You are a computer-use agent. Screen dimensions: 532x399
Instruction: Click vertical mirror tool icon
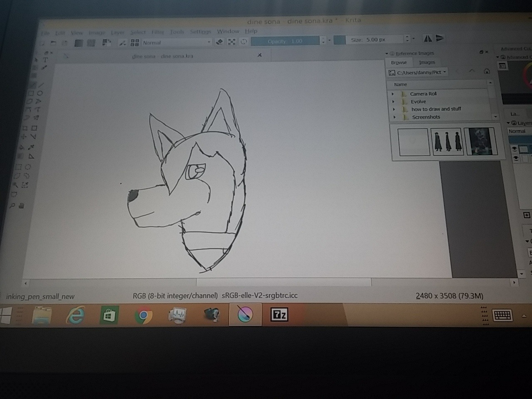point(440,38)
